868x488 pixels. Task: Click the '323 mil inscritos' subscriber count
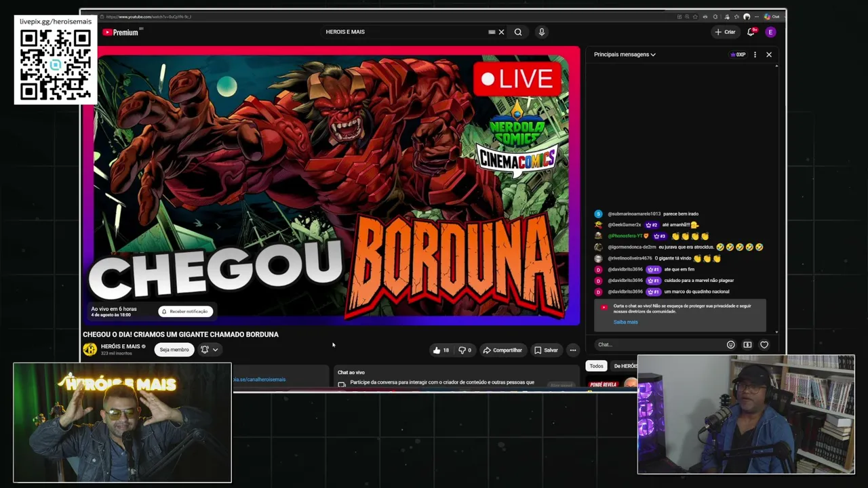pos(117,354)
